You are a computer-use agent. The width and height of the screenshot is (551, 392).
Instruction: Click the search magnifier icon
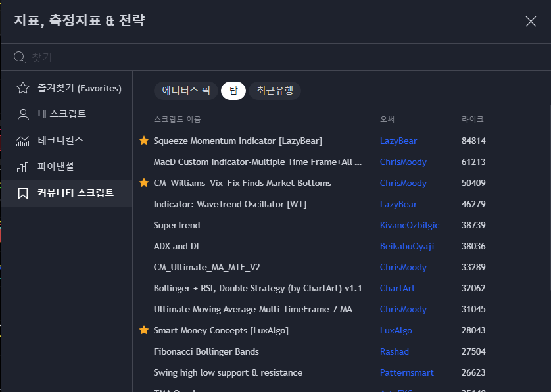tap(19, 57)
